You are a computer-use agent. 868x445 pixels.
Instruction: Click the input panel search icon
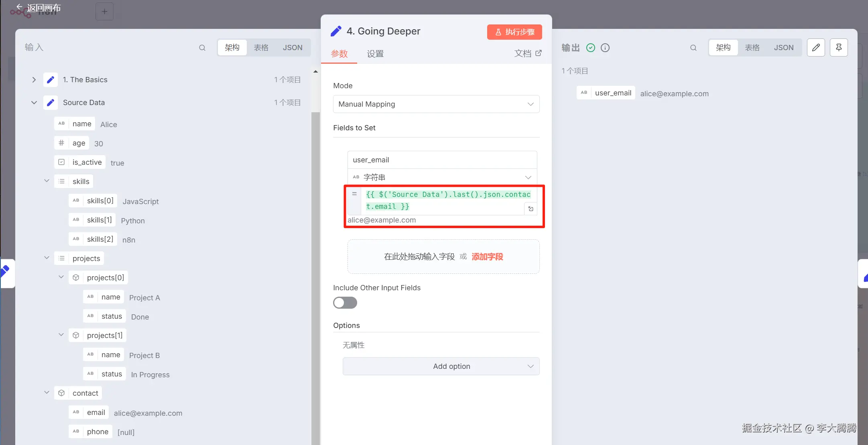pos(202,48)
